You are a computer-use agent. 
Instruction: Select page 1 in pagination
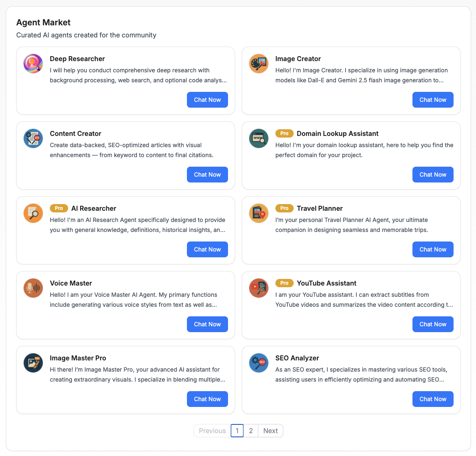pos(237,431)
